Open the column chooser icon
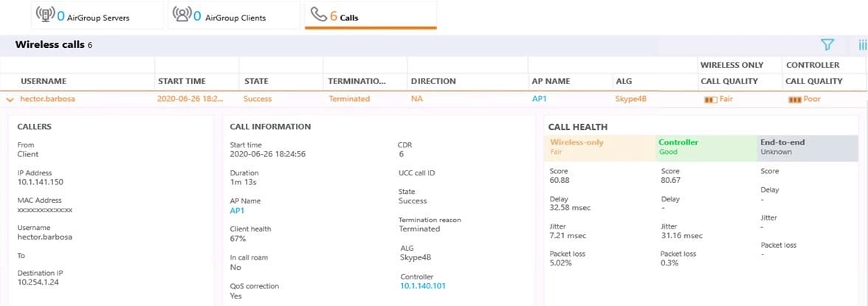The height and width of the screenshot is (306, 868). point(862,45)
